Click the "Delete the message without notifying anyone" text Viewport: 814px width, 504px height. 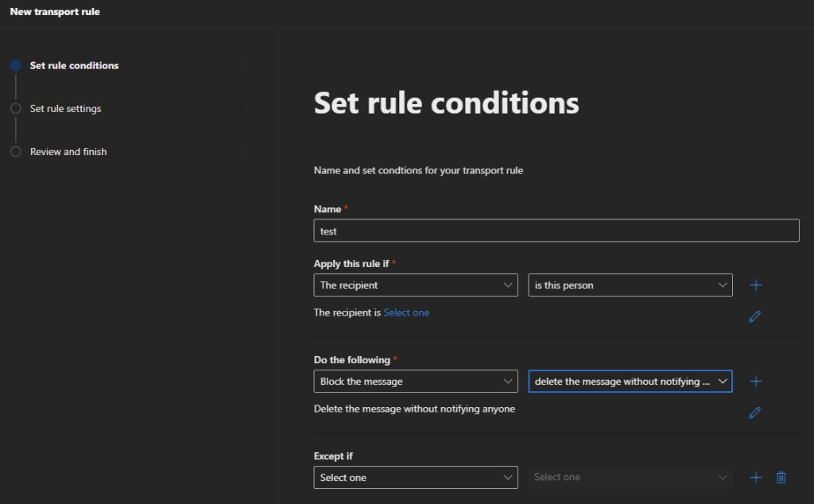414,409
